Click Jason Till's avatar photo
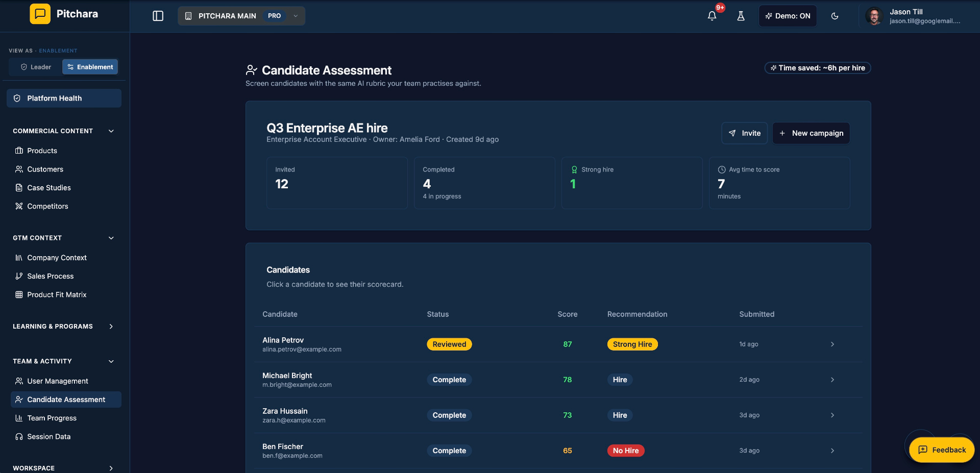This screenshot has width=980, height=473. pyautogui.click(x=874, y=16)
